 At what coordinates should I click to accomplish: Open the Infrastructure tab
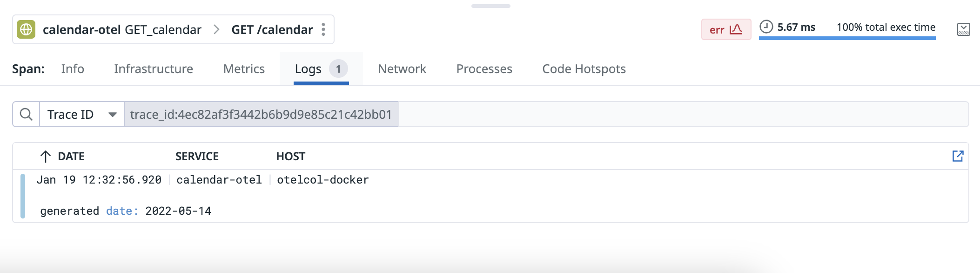pyautogui.click(x=153, y=69)
